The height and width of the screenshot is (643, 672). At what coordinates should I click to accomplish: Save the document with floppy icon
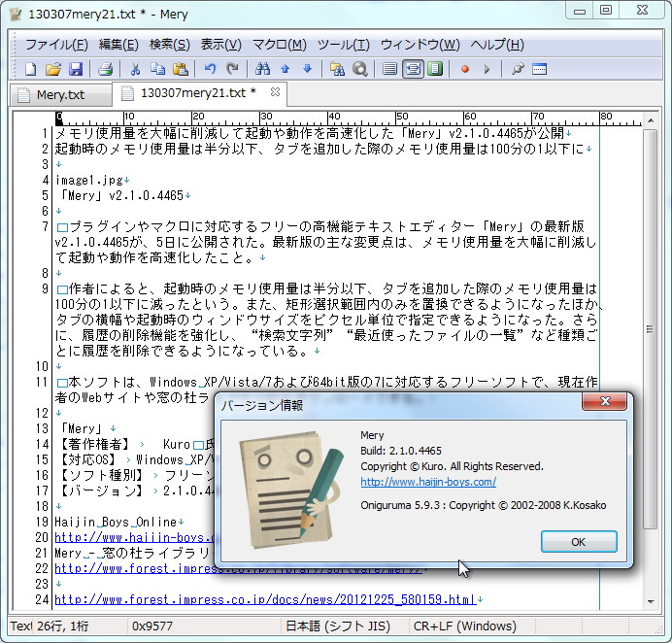tap(76, 69)
